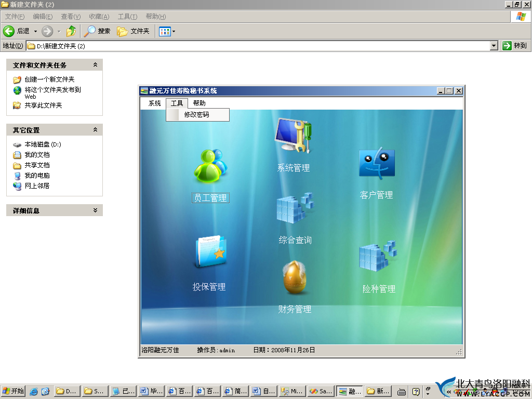
Task: Click the 客户管理 label
Action: click(377, 195)
